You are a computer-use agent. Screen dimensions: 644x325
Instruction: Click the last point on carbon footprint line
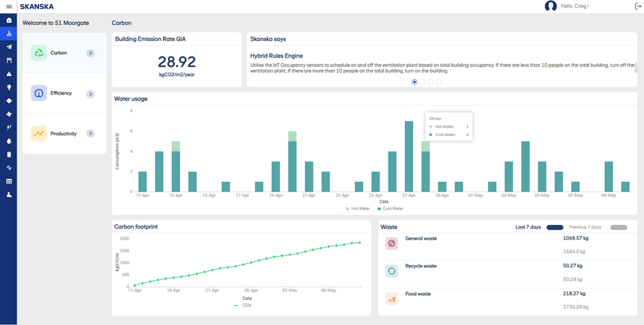click(360, 242)
